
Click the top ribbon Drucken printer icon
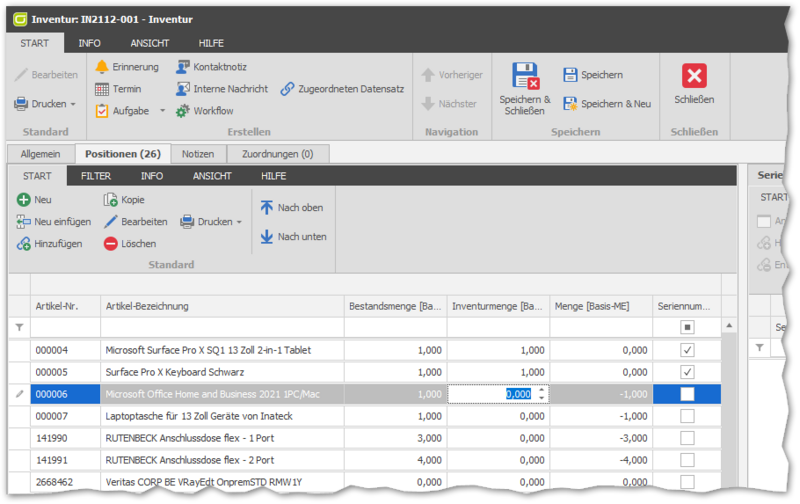(x=21, y=104)
